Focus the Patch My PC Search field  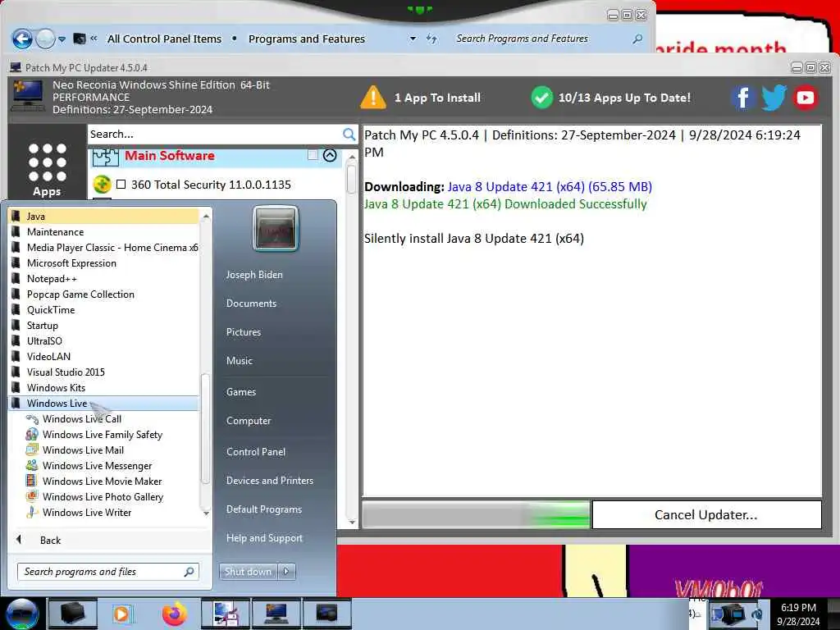coord(214,135)
